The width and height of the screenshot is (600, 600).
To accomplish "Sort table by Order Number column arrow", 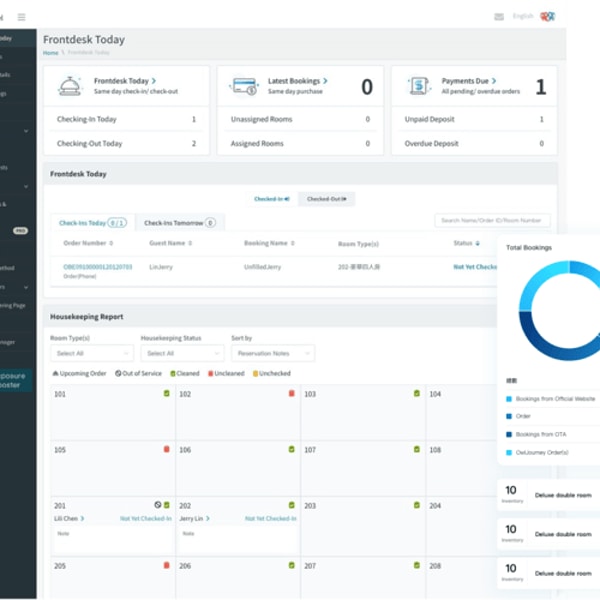I will coord(111,243).
